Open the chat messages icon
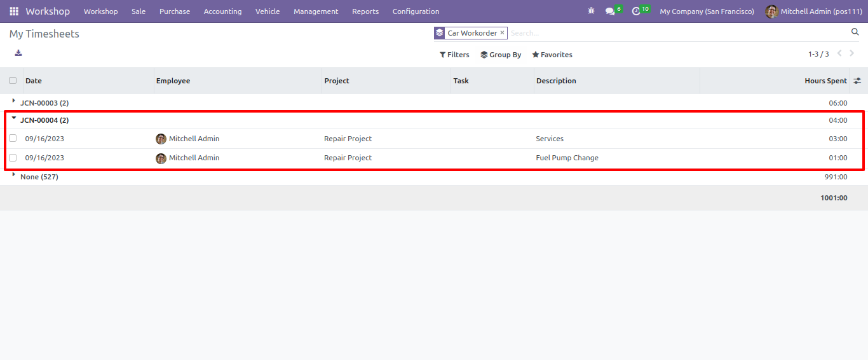868x360 pixels. point(610,11)
